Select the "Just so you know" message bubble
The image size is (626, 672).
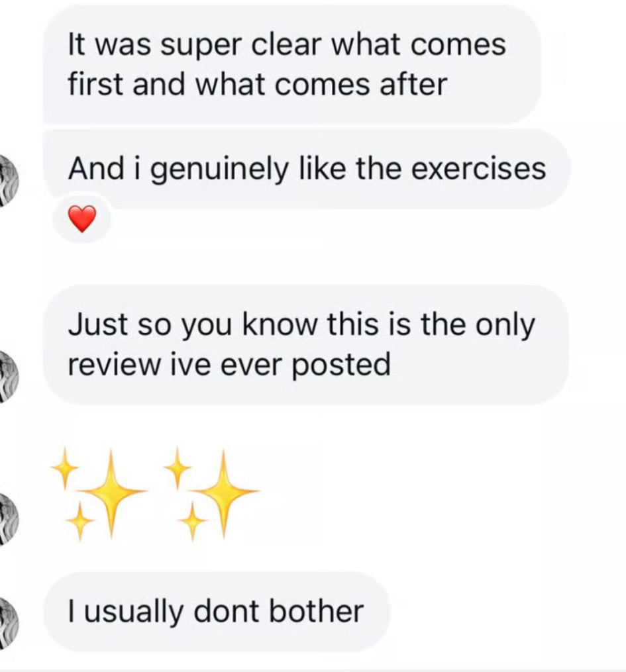(x=305, y=345)
